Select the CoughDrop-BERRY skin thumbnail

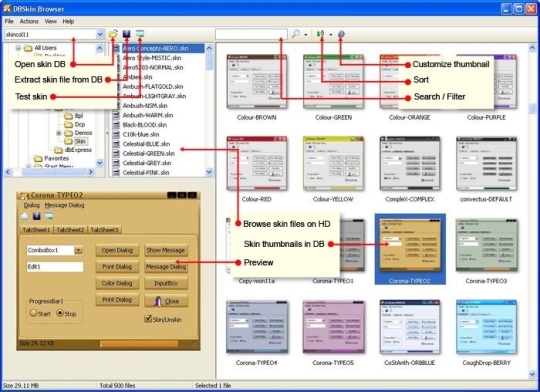click(486, 327)
